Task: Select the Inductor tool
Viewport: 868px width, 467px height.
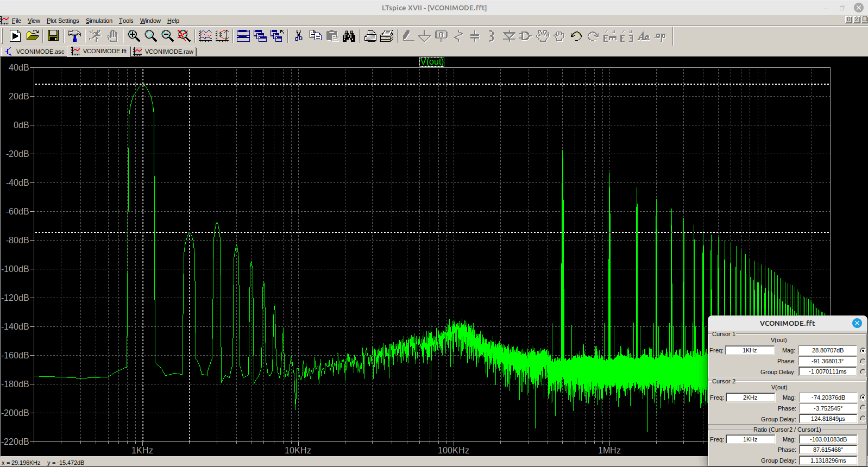Action: click(x=492, y=36)
